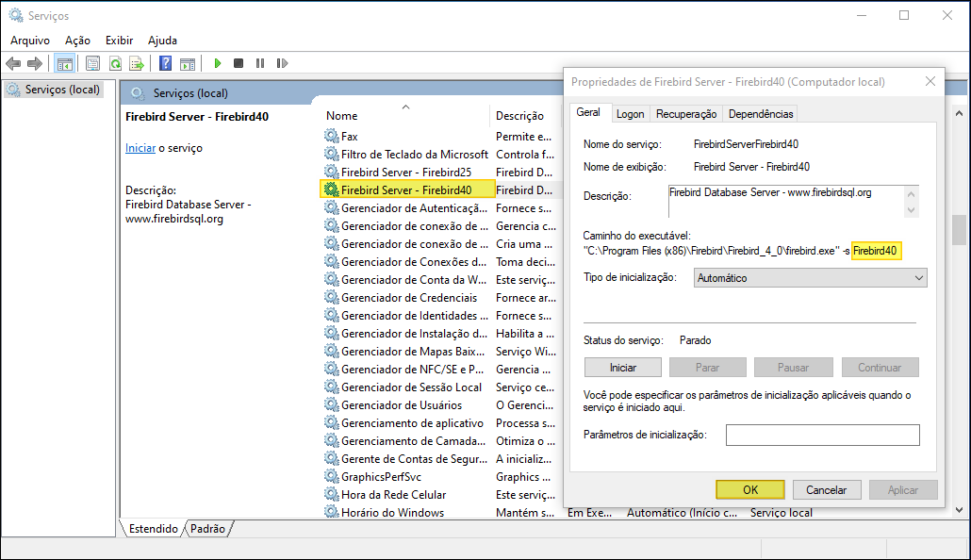
Task: Click the Parâmetros de inicialização input field
Action: (x=822, y=435)
